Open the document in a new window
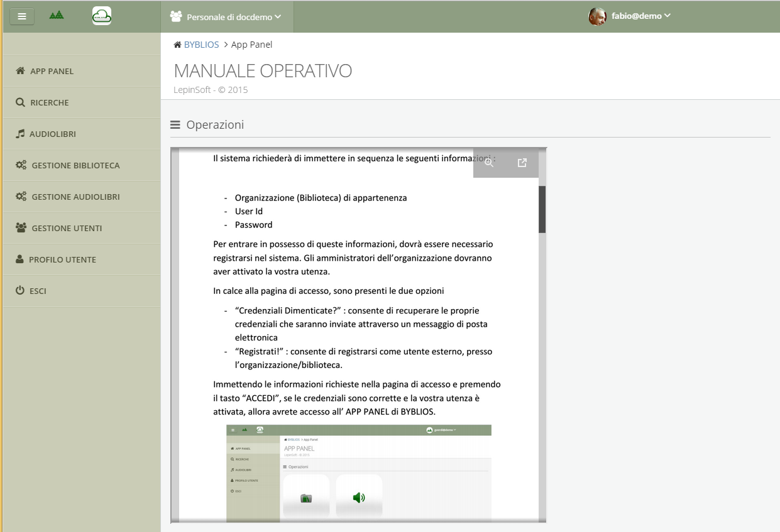This screenshot has height=532, width=780. pyautogui.click(x=522, y=163)
